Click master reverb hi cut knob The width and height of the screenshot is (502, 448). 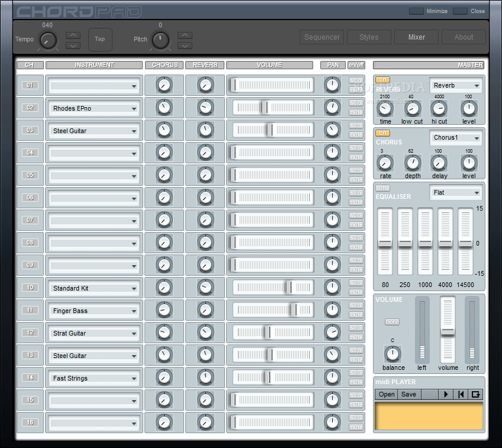[x=439, y=109]
